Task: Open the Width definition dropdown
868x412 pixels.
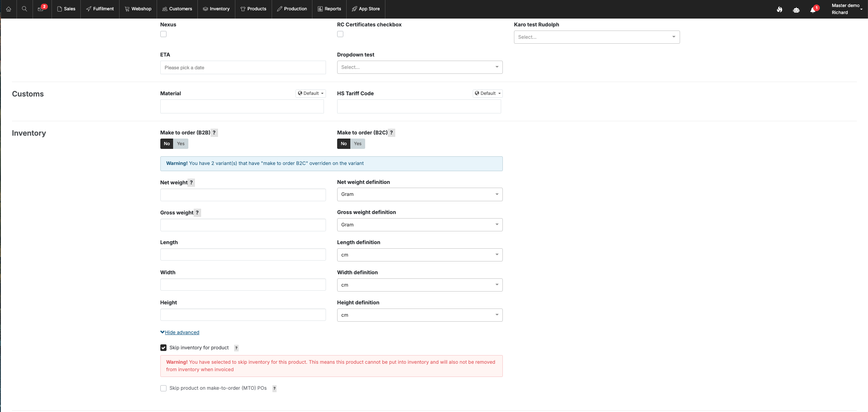Action: tap(420, 285)
